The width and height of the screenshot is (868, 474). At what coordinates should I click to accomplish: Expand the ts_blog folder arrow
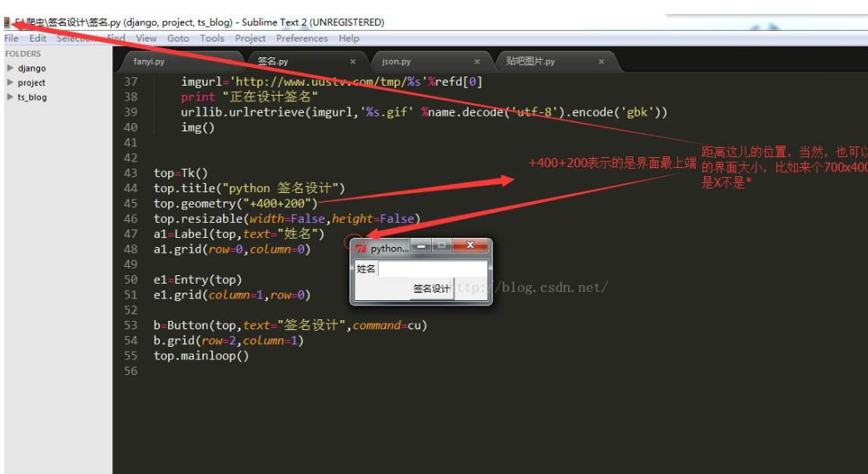coord(10,96)
